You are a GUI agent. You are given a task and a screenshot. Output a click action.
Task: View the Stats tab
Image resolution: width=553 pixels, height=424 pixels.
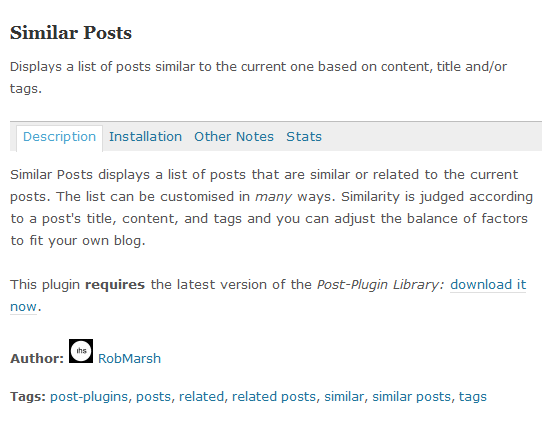point(304,137)
